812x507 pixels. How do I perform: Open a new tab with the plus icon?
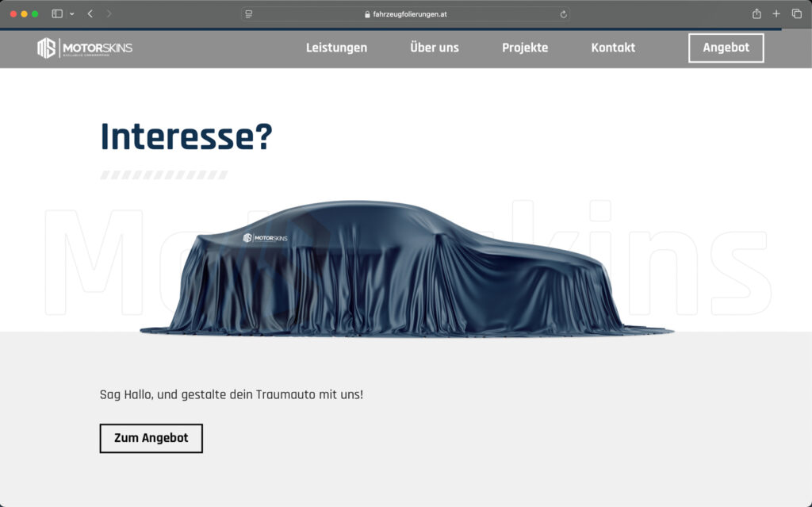coord(775,13)
